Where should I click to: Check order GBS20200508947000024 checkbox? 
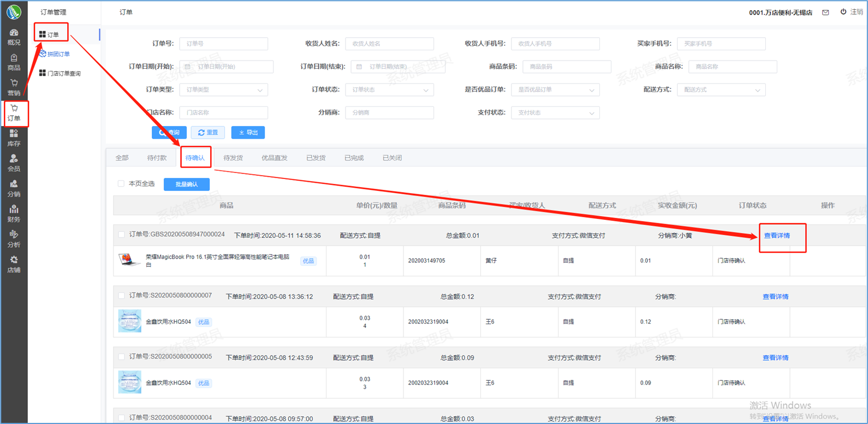click(121, 235)
